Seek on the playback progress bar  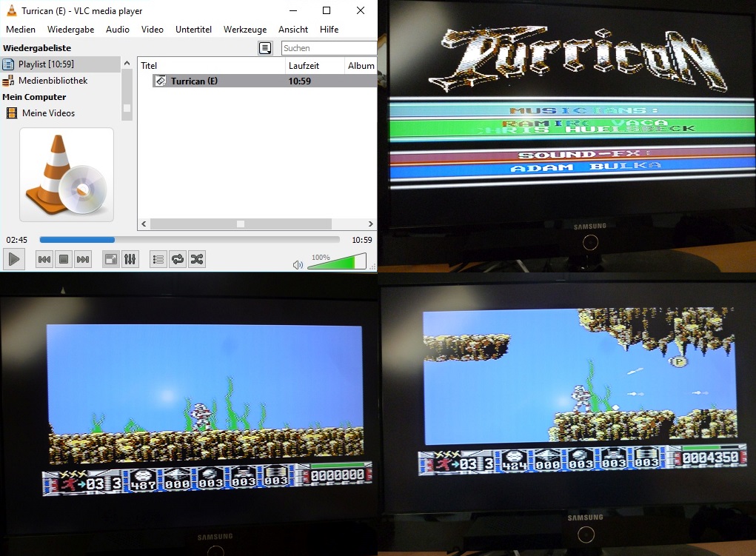(x=190, y=240)
